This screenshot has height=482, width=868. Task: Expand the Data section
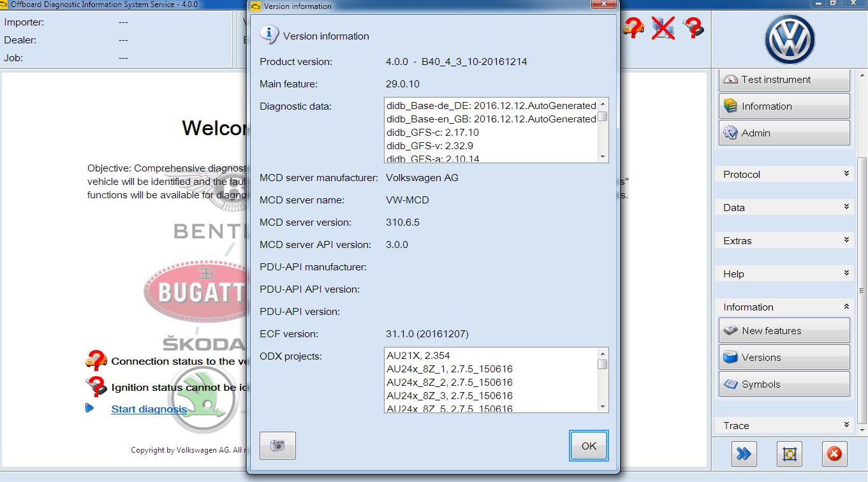pyautogui.click(x=784, y=207)
